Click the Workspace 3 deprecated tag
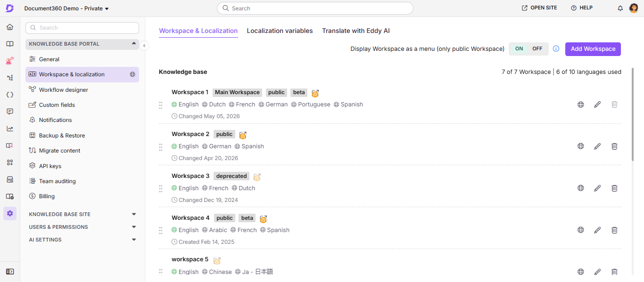644x282 pixels. [x=231, y=176]
